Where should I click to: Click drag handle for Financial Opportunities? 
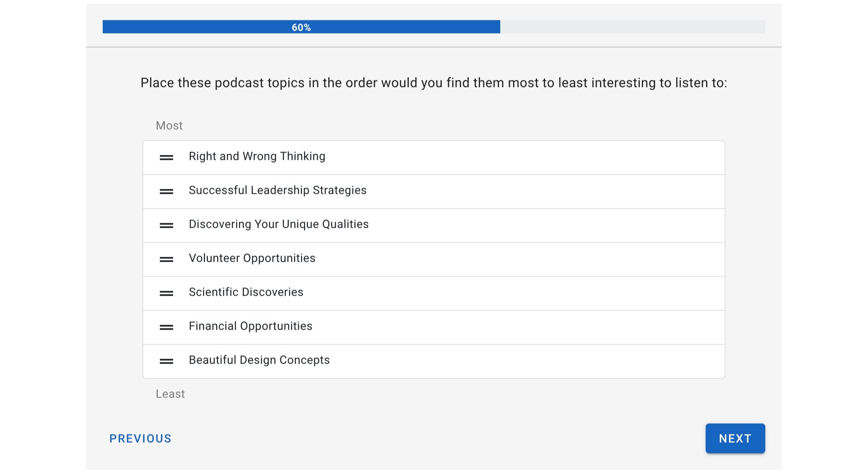[166, 327]
